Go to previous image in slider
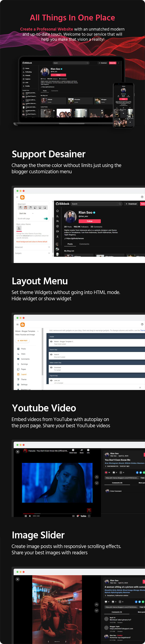The height and width of the screenshot is (644, 145). click(x=48, y=641)
